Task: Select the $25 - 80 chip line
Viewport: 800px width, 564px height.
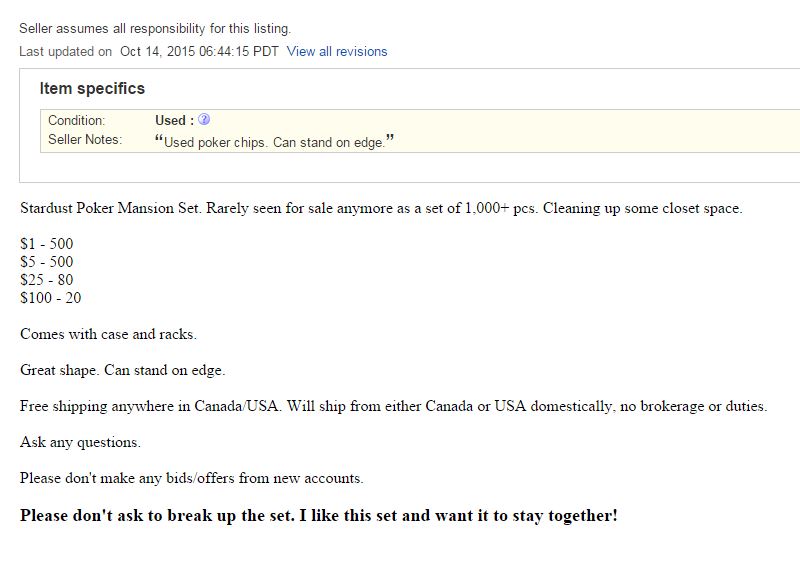Action: tap(47, 280)
